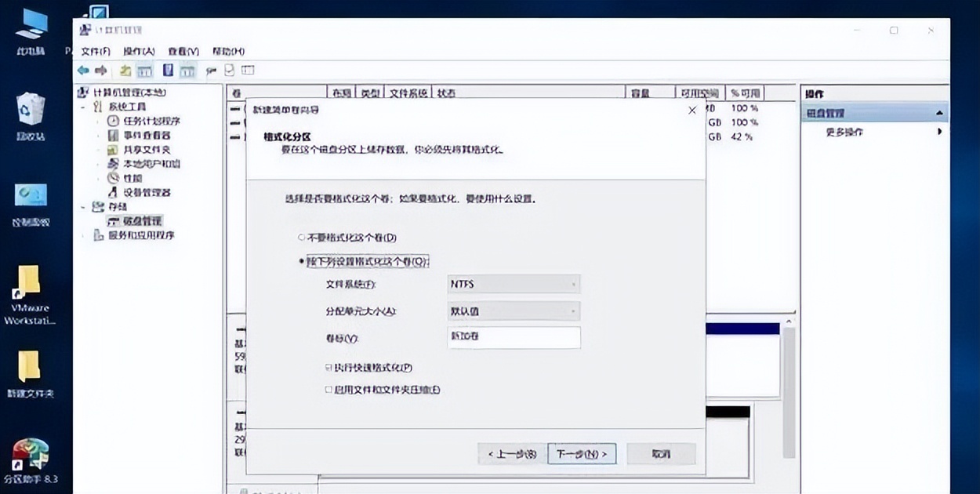
Task: Toggle the Show/Hide Console Tree toolbar icon
Action: pos(145,71)
